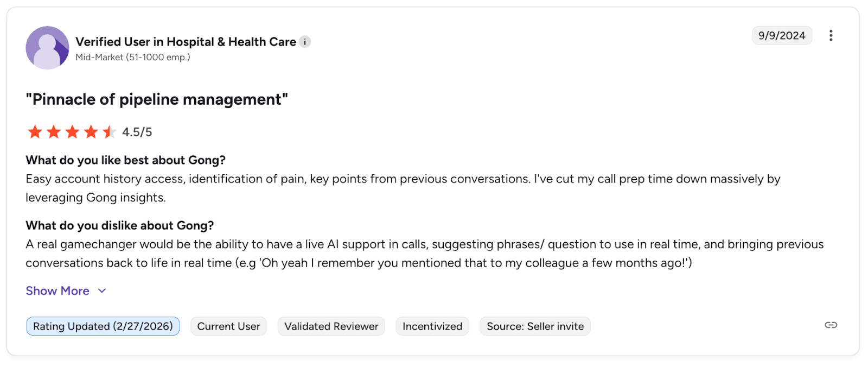The image size is (868, 366).
Task: Click the info icon beside Health Care
Action: pos(305,42)
